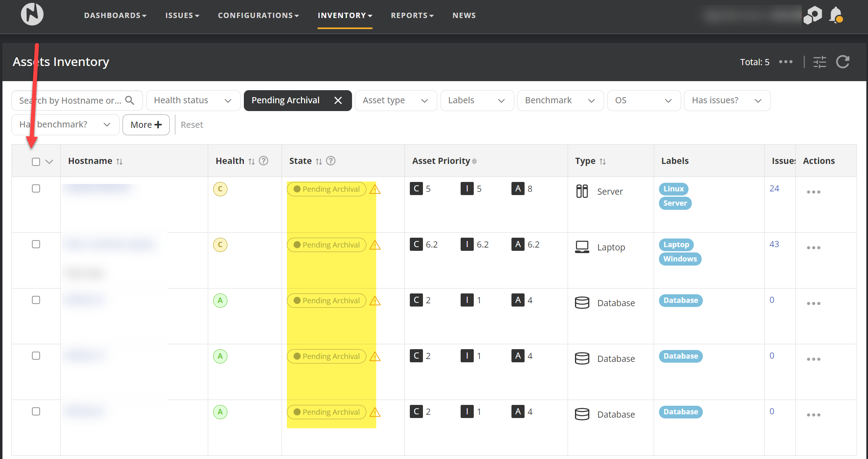The image size is (868, 459).
Task: Toggle the select-all checkbox in table header
Action: pos(36,161)
